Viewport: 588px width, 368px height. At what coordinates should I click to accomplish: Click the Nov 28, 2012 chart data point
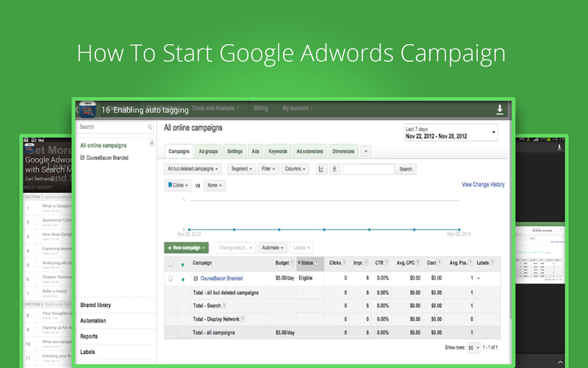click(459, 230)
